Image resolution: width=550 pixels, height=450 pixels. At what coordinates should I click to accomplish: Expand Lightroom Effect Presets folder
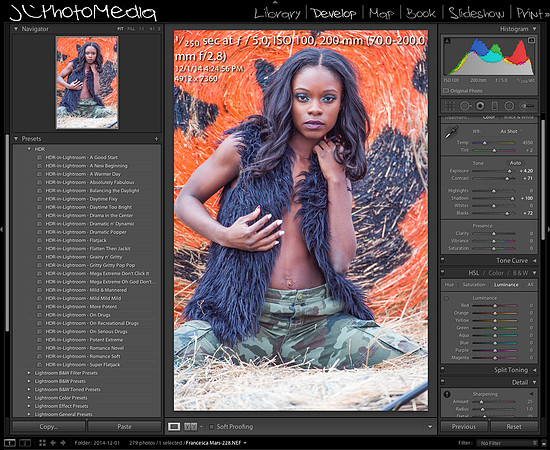click(29, 406)
